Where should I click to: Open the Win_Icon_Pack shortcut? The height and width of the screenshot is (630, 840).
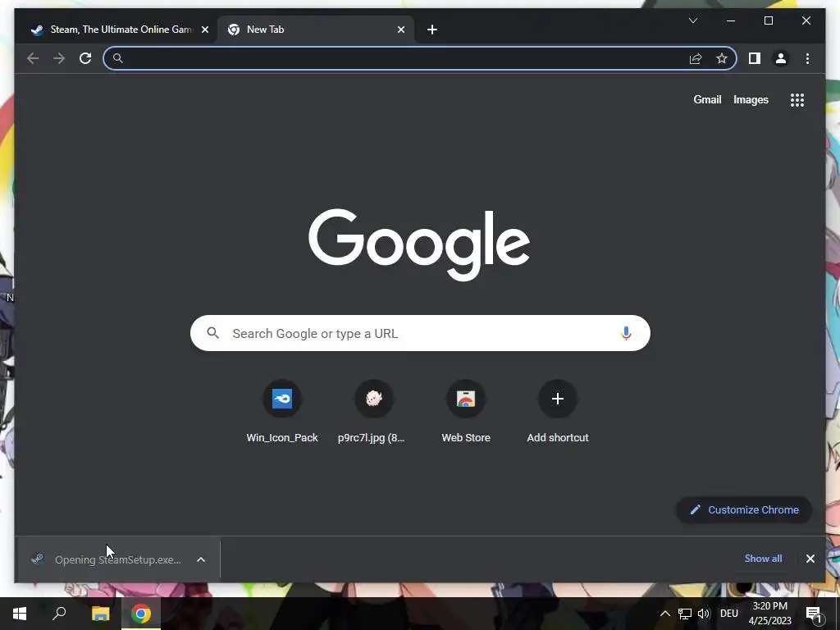click(282, 411)
